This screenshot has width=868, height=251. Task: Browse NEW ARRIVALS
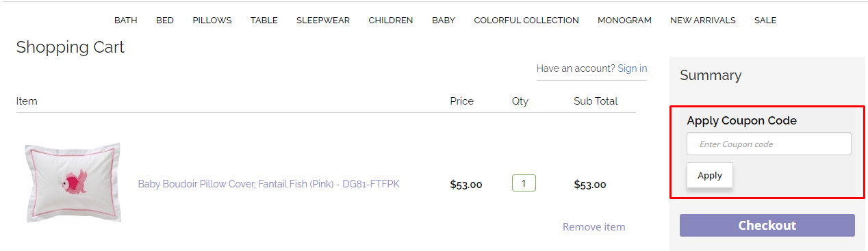(703, 21)
